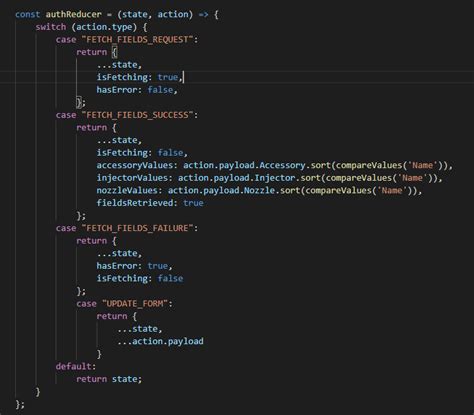Click Injector in action.payload.Injector
Screen dimensions: 474x415
275,178
